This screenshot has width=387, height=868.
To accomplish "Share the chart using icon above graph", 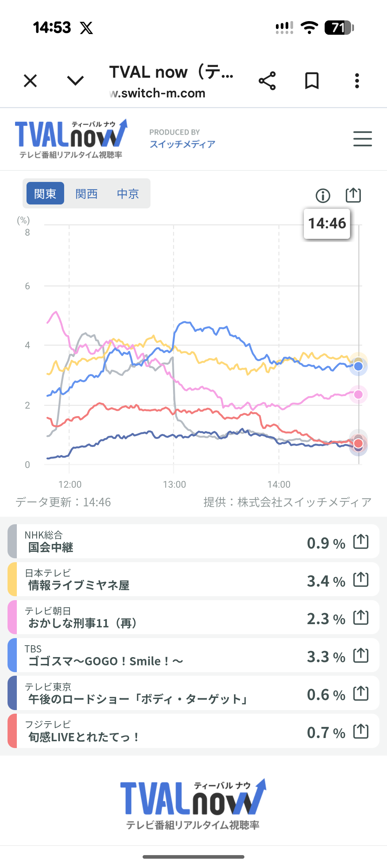I will (353, 195).
